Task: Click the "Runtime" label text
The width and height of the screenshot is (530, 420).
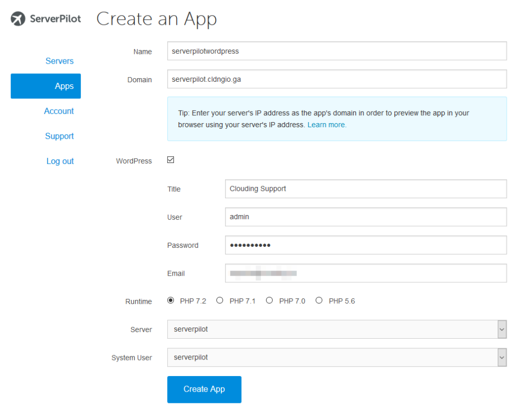Action: [139, 302]
